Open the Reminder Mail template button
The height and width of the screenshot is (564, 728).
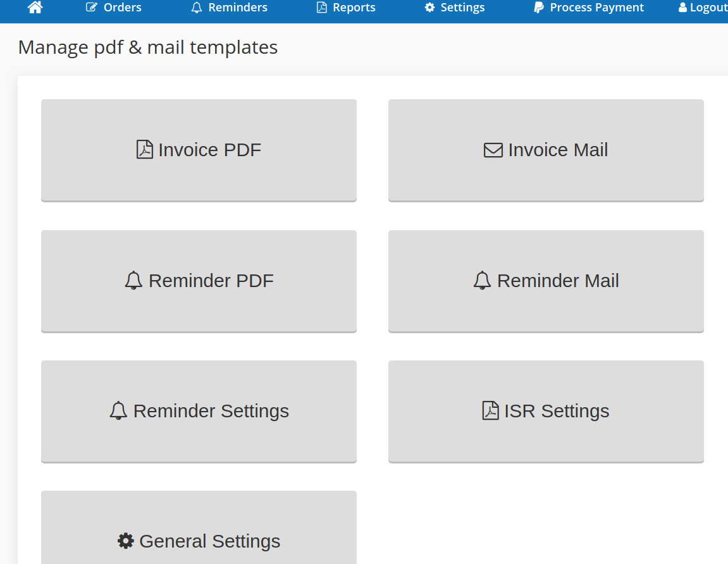click(x=546, y=281)
